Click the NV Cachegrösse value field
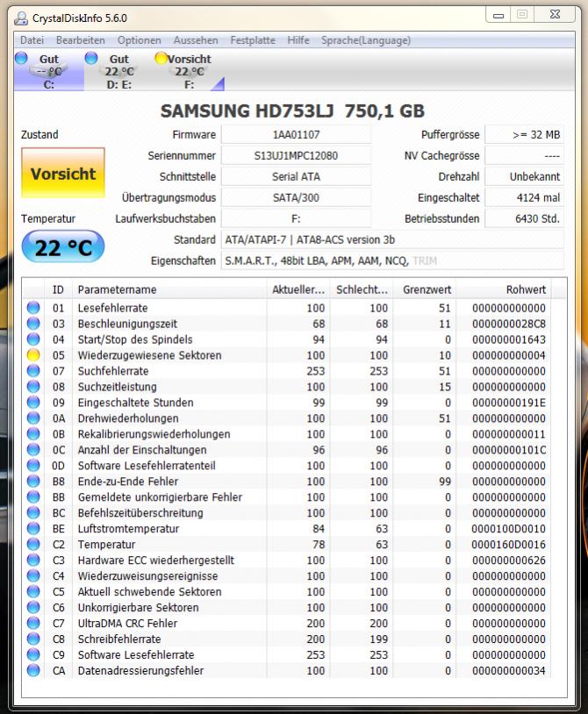Image resolution: width=588 pixels, height=714 pixels. point(524,156)
